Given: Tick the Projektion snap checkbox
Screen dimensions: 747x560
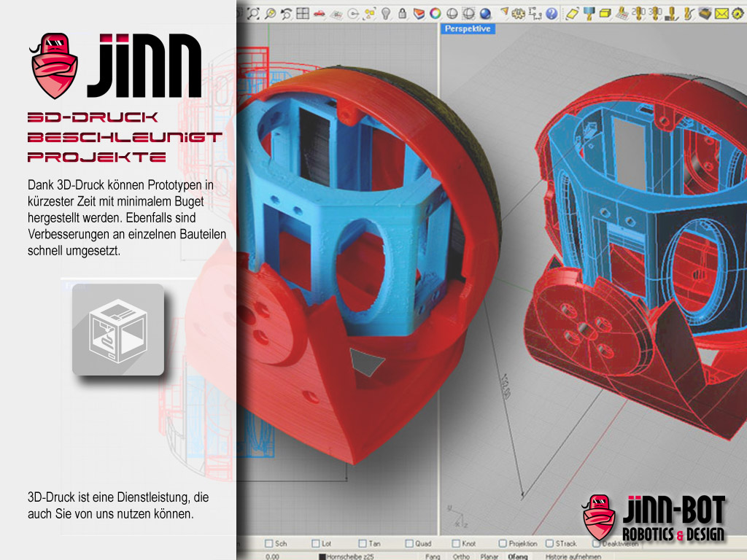Looking at the screenshot, I should click(x=503, y=543).
